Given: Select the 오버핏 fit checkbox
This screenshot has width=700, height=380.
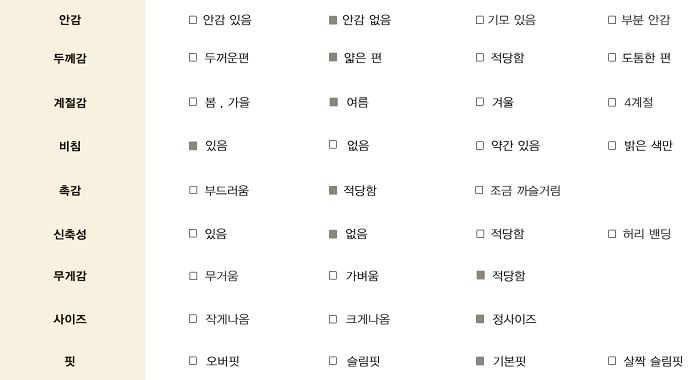Looking at the screenshot, I should (x=193, y=360).
